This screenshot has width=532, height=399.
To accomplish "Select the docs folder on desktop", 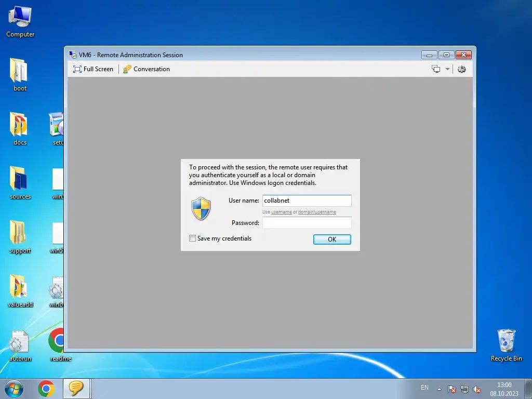I will pyautogui.click(x=20, y=129).
